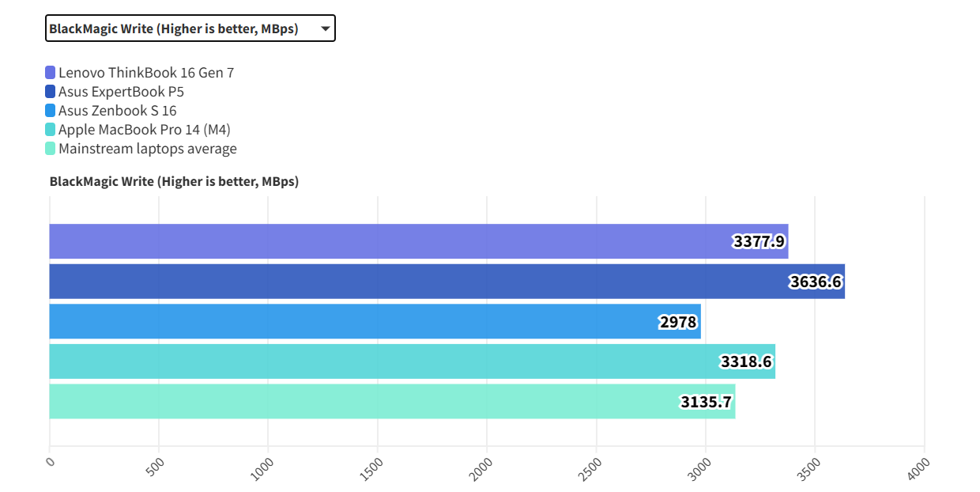Click the Asus ExpertBook P5 bar showing 3636.6
The width and height of the screenshot is (980, 492).
(x=395, y=282)
